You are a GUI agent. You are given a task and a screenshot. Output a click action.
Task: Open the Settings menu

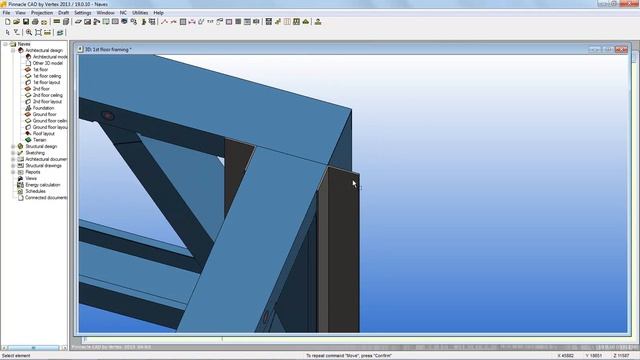tap(83, 13)
